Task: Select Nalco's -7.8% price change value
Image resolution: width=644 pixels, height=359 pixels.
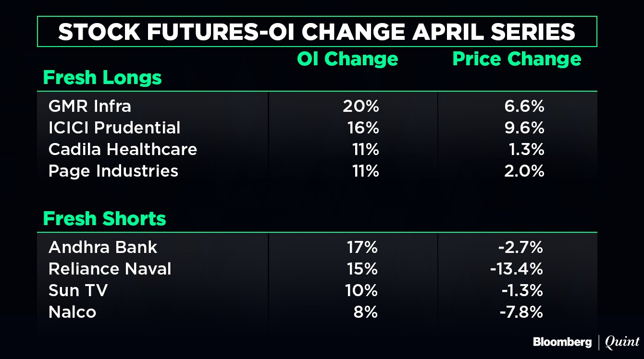Action: [x=520, y=312]
